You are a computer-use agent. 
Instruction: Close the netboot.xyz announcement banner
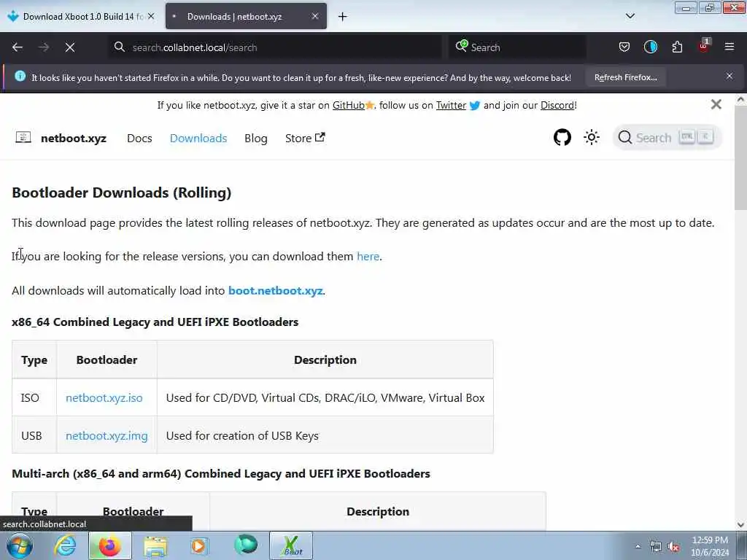(x=716, y=104)
